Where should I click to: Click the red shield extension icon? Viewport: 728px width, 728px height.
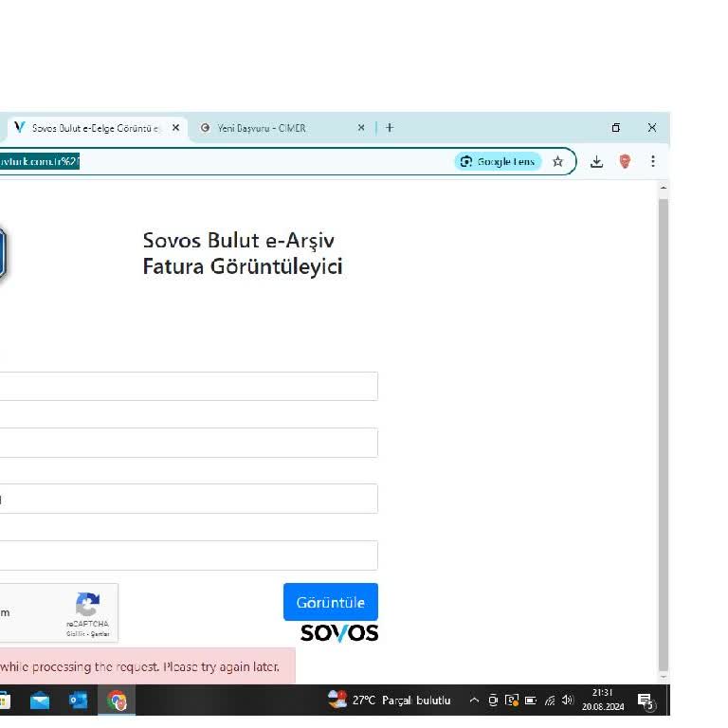[625, 161]
